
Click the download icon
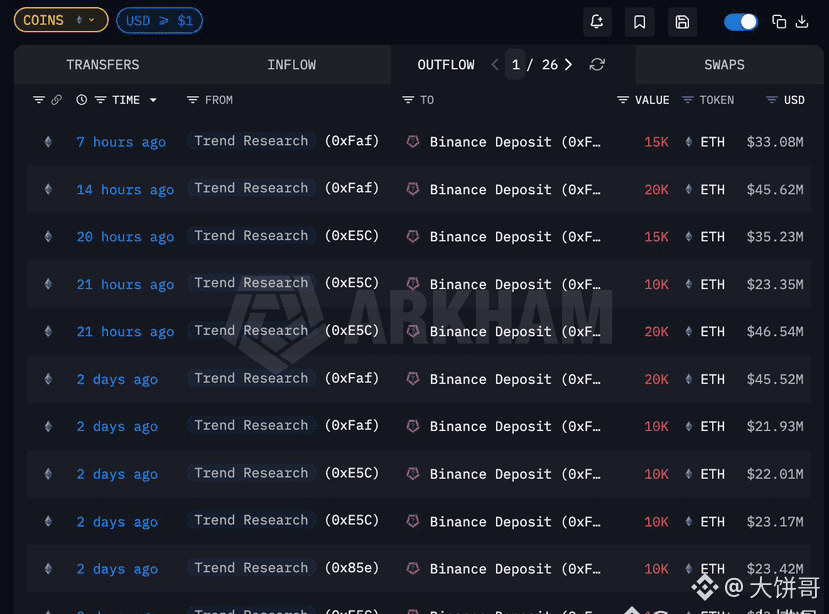click(x=802, y=22)
